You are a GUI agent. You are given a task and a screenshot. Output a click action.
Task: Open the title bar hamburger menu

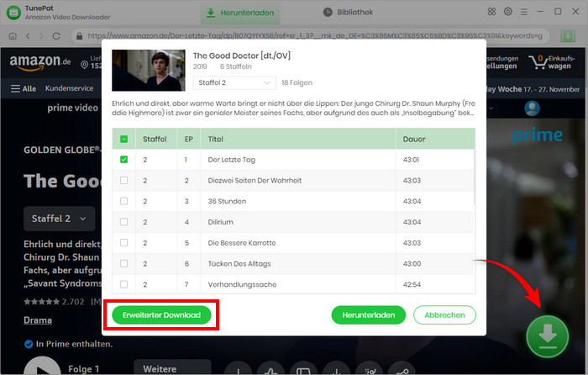pyautogui.click(x=526, y=12)
